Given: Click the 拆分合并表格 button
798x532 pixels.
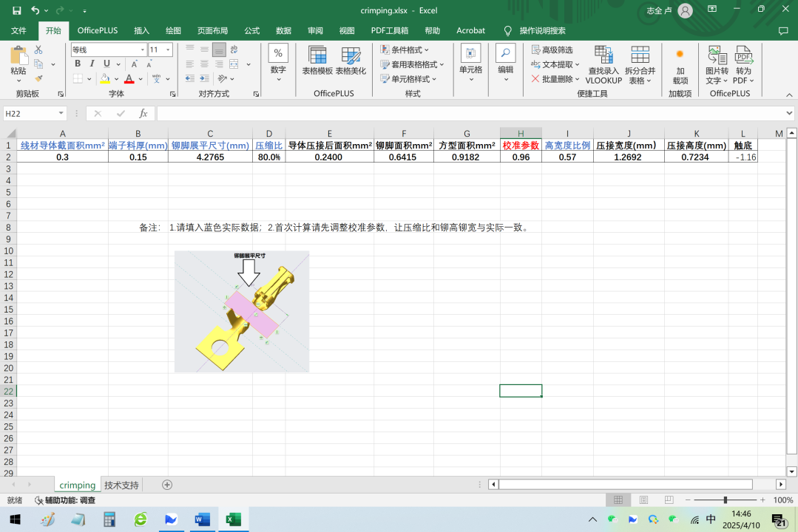Looking at the screenshot, I should coord(640,64).
